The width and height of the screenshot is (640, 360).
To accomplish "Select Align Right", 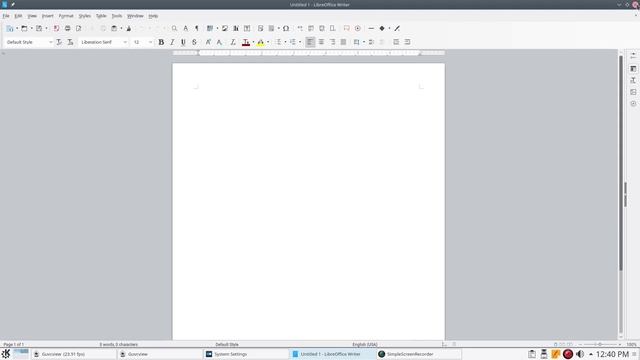I will 332,42.
